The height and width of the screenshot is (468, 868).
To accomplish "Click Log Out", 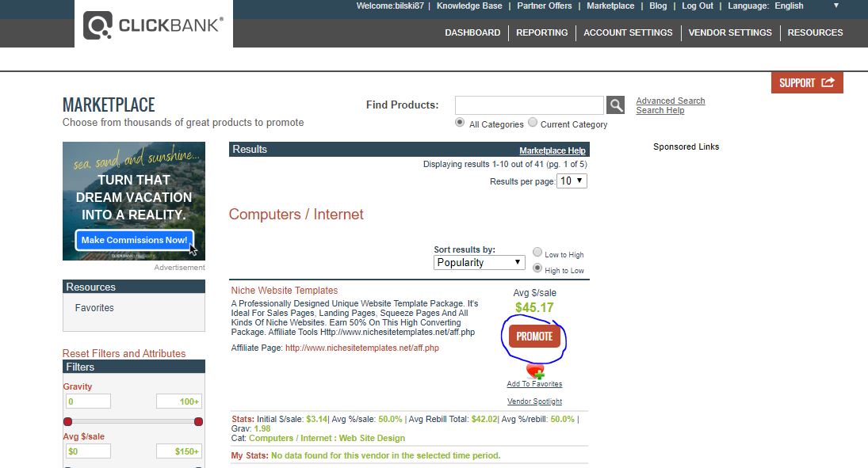I will tap(698, 6).
